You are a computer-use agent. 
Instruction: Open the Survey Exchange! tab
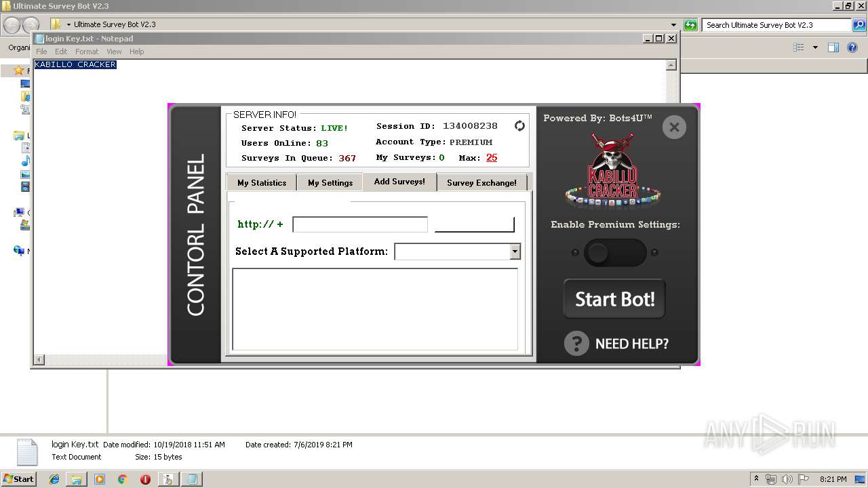tap(481, 182)
